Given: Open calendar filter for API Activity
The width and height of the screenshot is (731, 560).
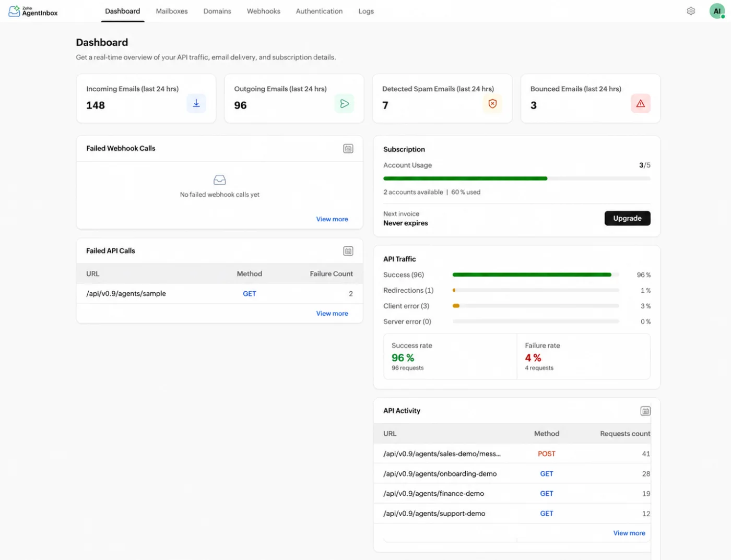Looking at the screenshot, I should tap(645, 411).
